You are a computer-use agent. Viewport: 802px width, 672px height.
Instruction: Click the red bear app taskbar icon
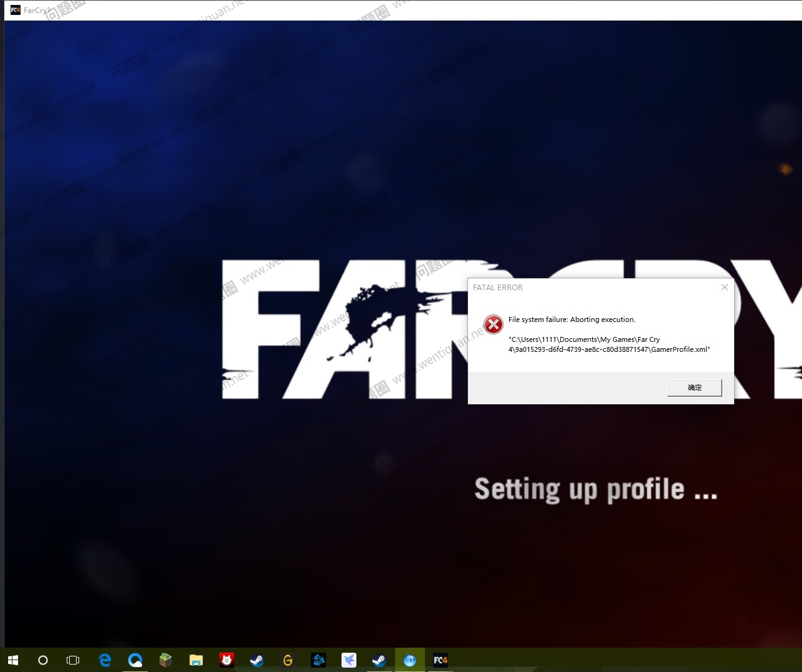(x=226, y=660)
